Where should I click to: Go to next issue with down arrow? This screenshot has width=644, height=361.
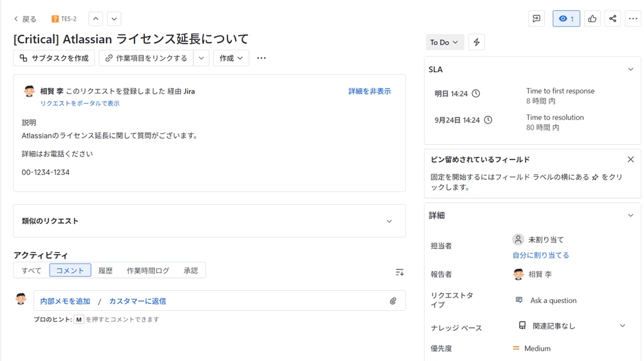[114, 19]
